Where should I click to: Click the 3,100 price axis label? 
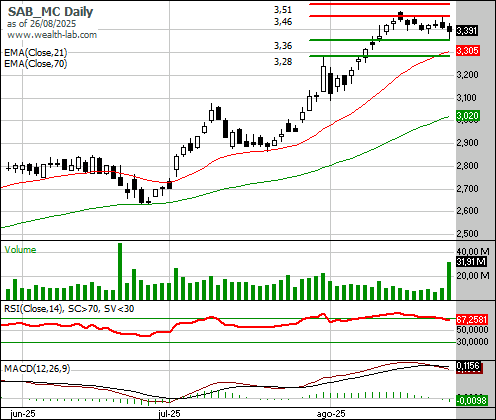point(467,98)
